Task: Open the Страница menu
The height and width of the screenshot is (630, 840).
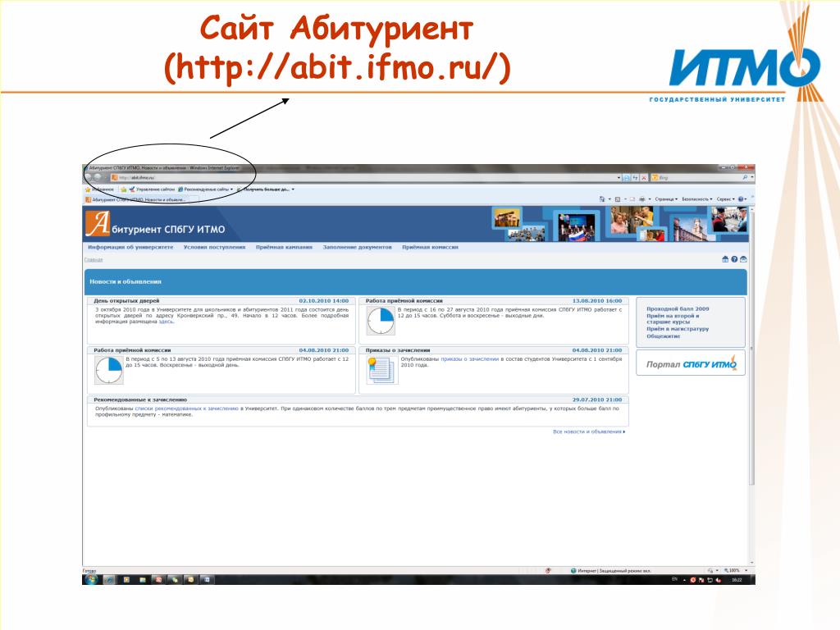Action: (666, 199)
